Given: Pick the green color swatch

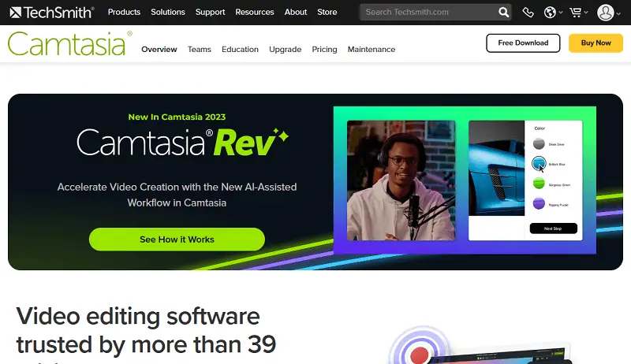Looking at the screenshot, I should click(x=539, y=184).
